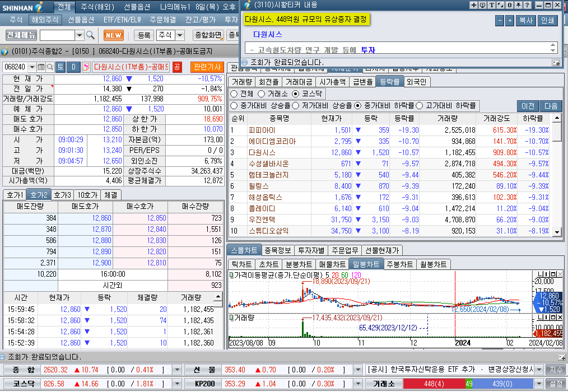Open the 거래소 advance-decline dropdown arrow
Viewport: 568px width, 392px height.
point(539,384)
